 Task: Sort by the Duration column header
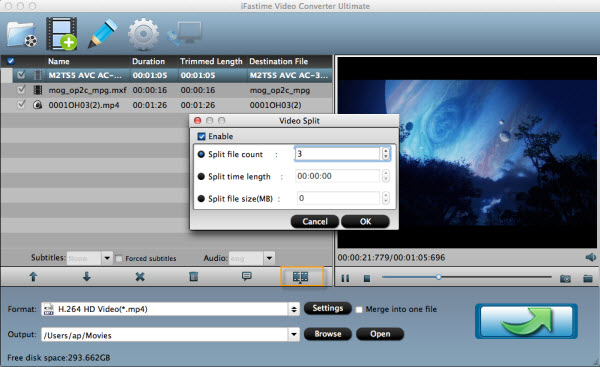click(x=148, y=61)
